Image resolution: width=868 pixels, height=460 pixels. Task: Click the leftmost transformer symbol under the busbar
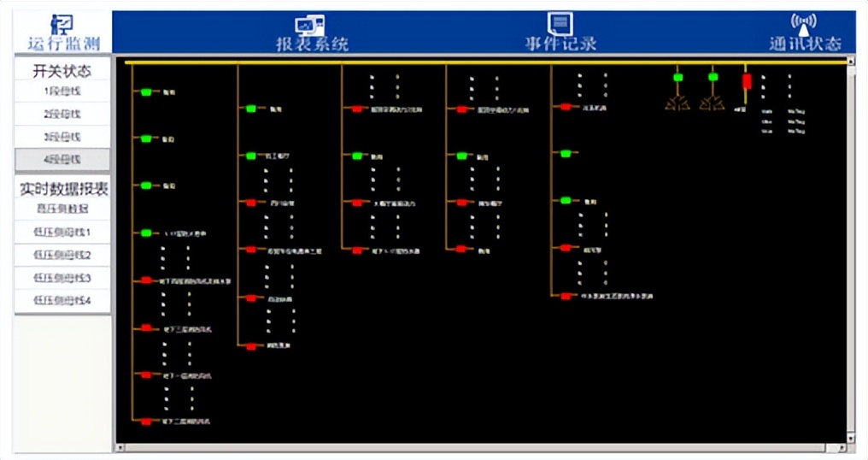point(677,103)
